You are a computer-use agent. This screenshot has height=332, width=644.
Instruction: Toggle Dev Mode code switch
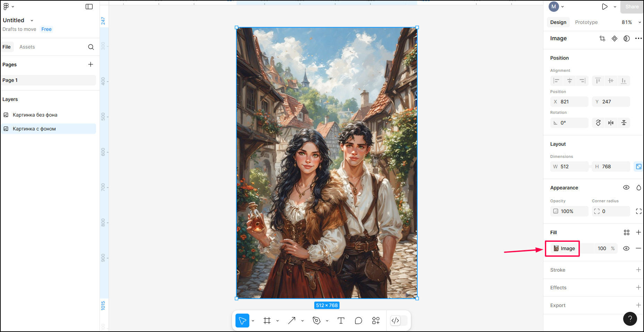pyautogui.click(x=398, y=321)
